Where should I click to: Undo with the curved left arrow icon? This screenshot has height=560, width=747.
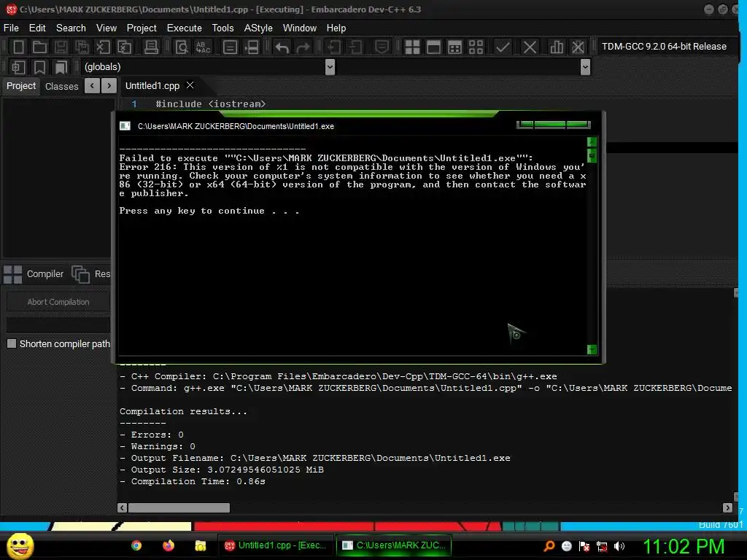click(x=282, y=47)
